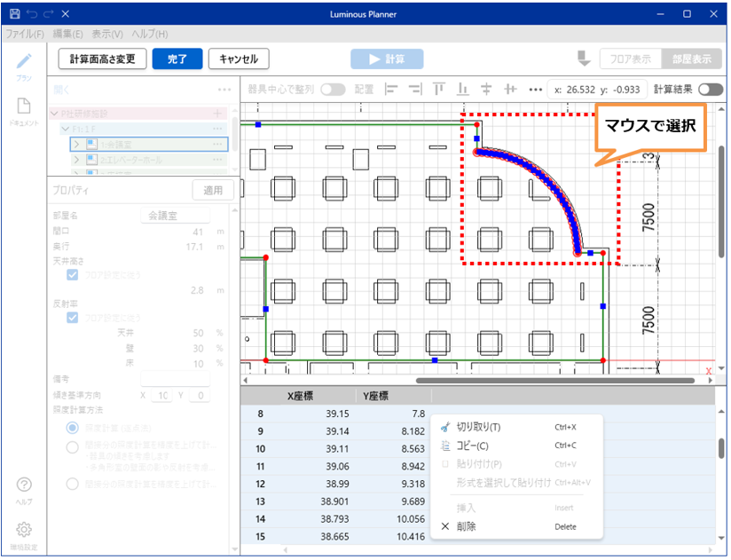Open the 編集(E) menu

point(67,34)
